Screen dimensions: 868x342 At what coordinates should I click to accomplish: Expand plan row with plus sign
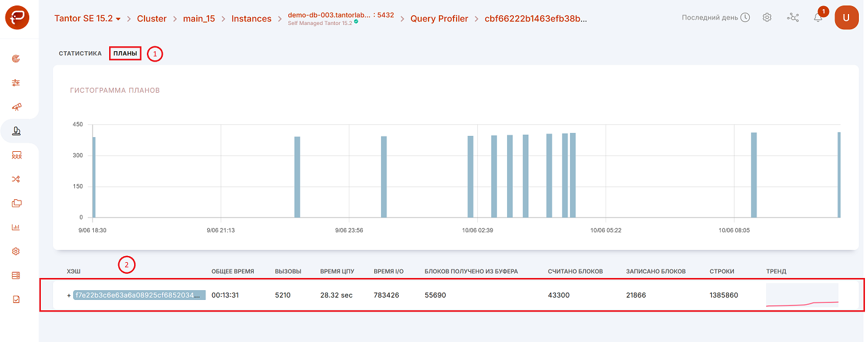click(x=69, y=295)
